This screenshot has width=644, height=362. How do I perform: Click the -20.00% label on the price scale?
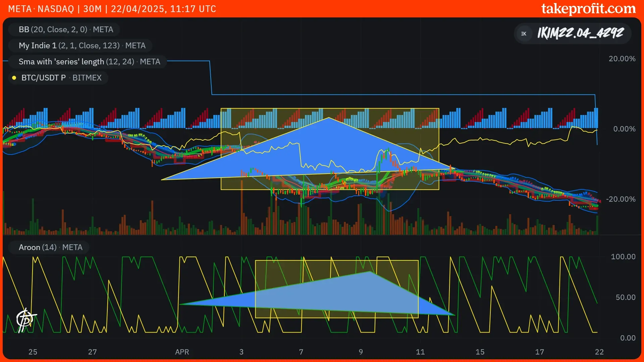point(621,199)
